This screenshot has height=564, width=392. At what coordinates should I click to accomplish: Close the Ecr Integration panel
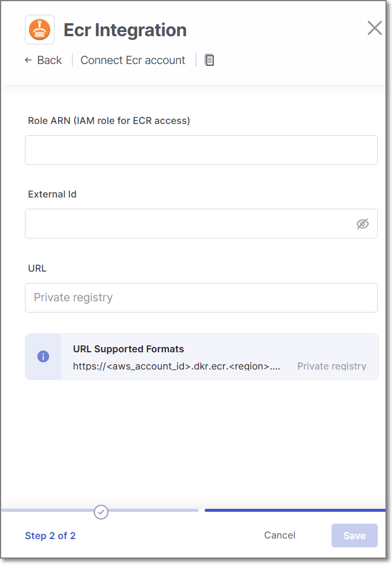click(x=374, y=28)
